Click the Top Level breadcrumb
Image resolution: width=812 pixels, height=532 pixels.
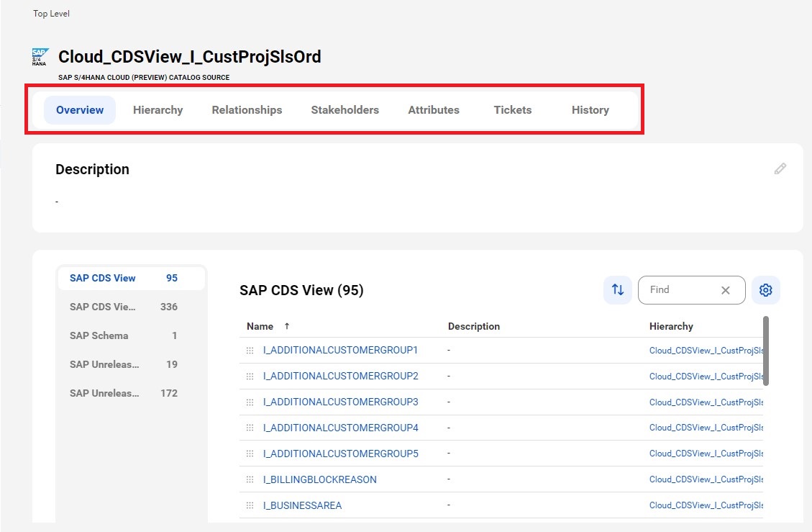coord(51,14)
